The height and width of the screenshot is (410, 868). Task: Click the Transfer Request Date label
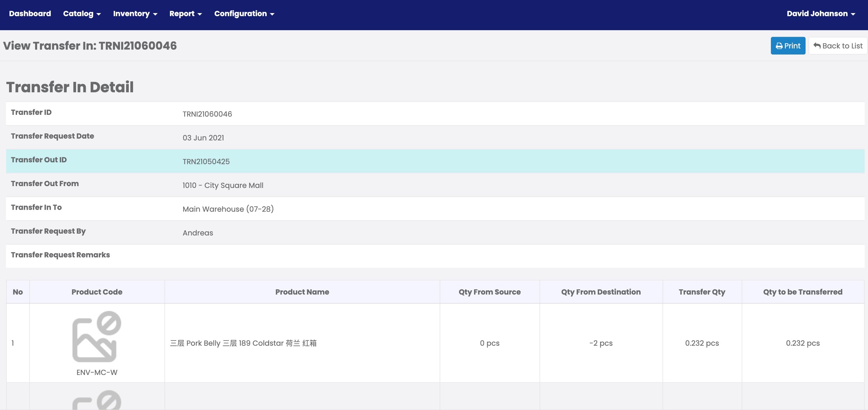[52, 136]
